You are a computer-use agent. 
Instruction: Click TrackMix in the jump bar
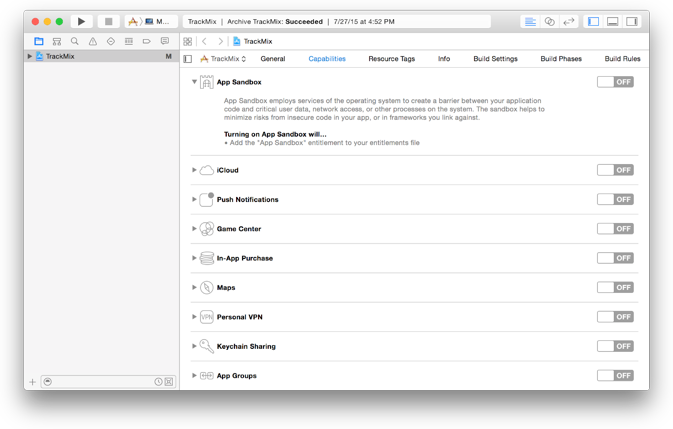[x=253, y=41]
